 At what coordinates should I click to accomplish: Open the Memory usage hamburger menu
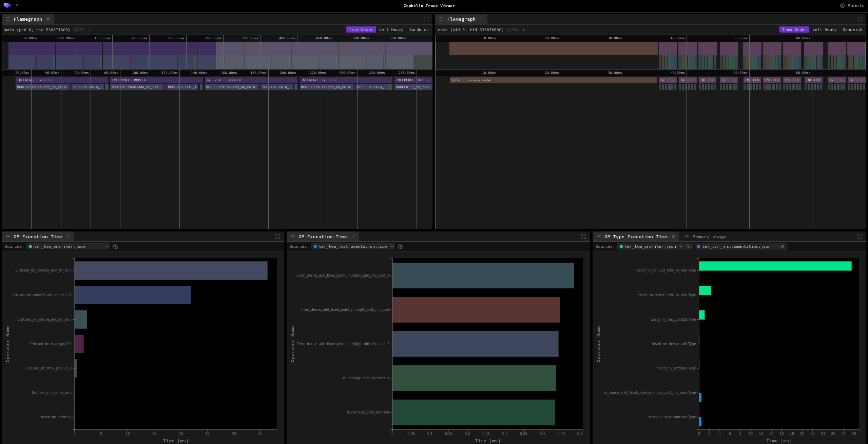[x=687, y=237]
